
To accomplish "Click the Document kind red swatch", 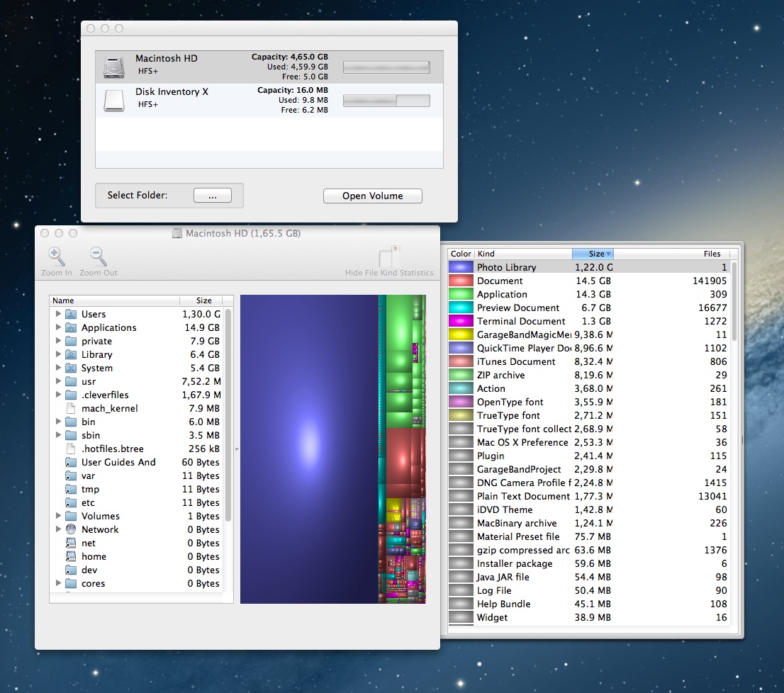I will tap(461, 281).
